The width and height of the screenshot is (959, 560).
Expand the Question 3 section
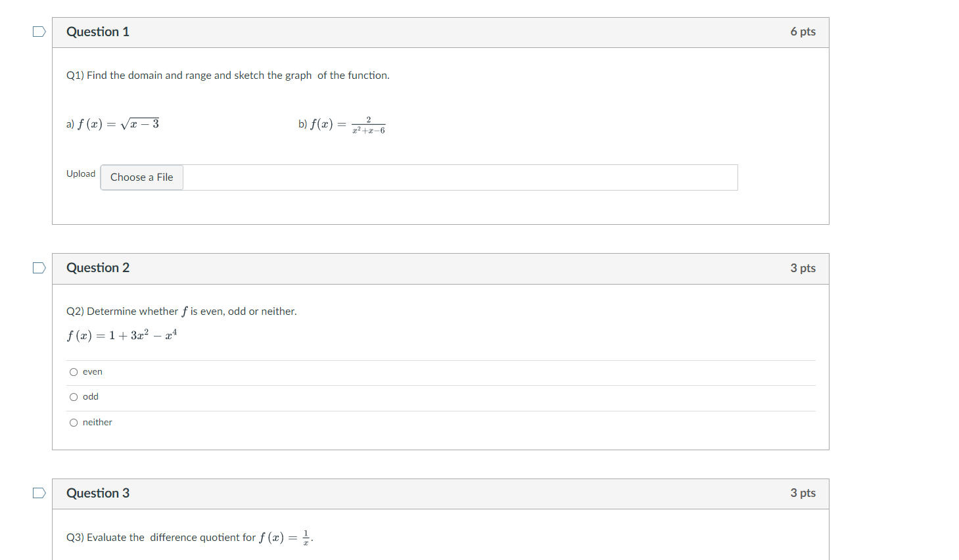pyautogui.click(x=440, y=494)
